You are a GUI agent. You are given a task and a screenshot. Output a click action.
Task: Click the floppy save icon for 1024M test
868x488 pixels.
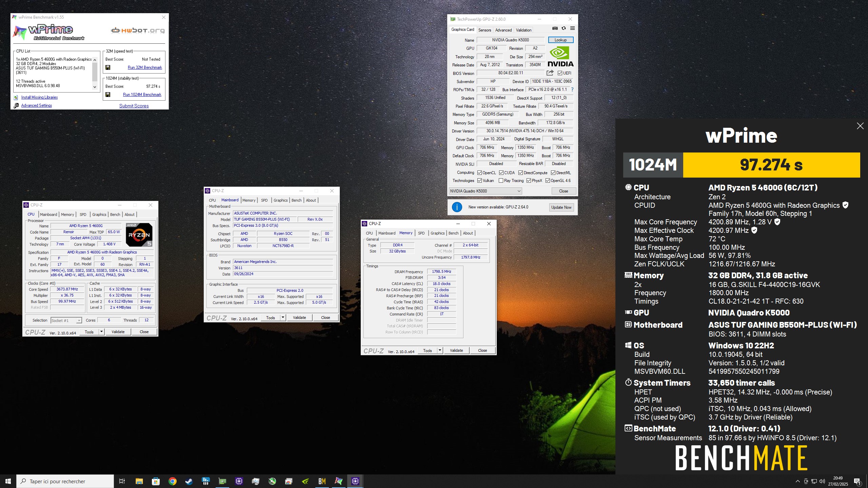pos(108,95)
